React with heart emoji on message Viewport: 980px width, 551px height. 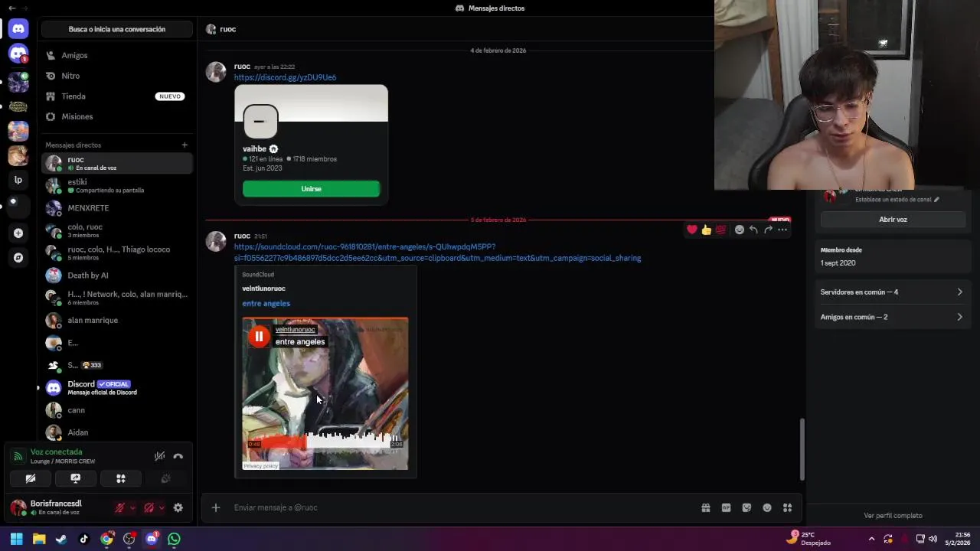(692, 230)
